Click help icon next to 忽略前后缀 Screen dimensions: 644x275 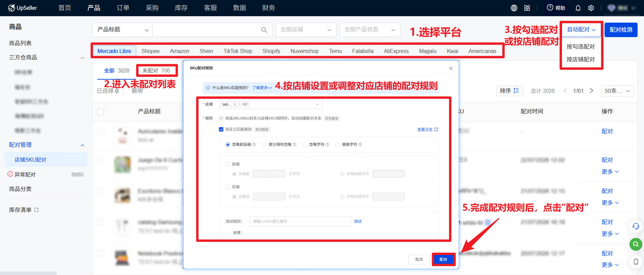pos(254,144)
